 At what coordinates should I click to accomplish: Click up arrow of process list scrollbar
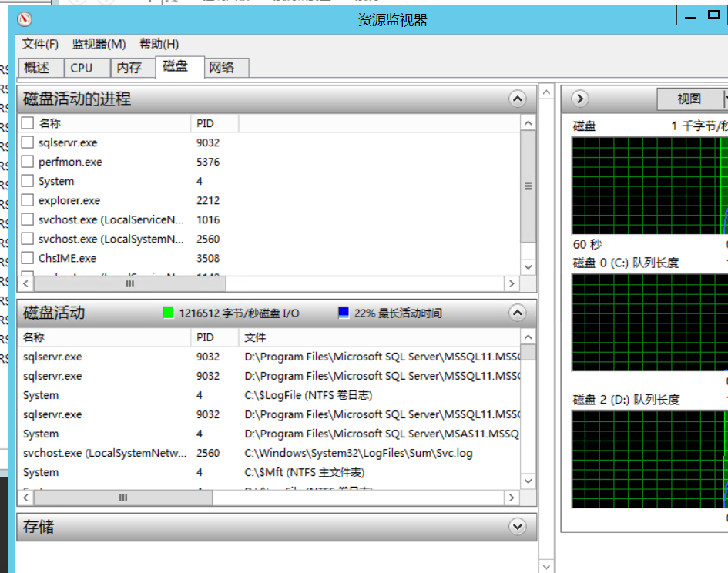point(528,123)
